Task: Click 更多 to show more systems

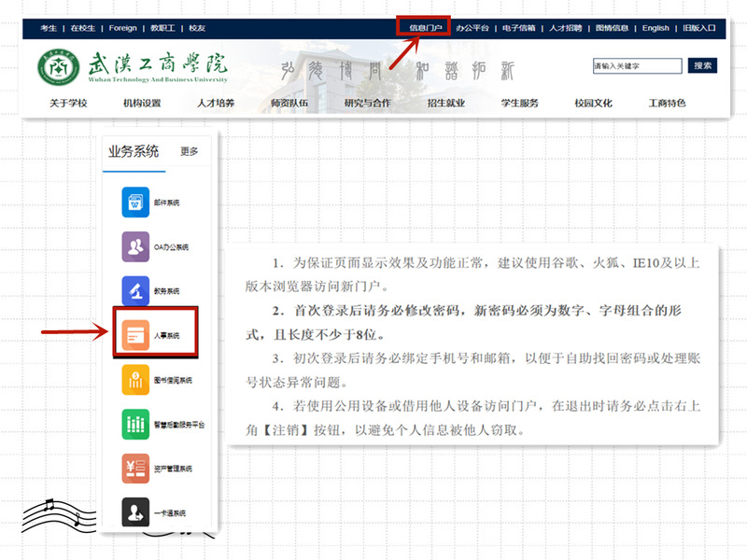Action: pos(190,151)
